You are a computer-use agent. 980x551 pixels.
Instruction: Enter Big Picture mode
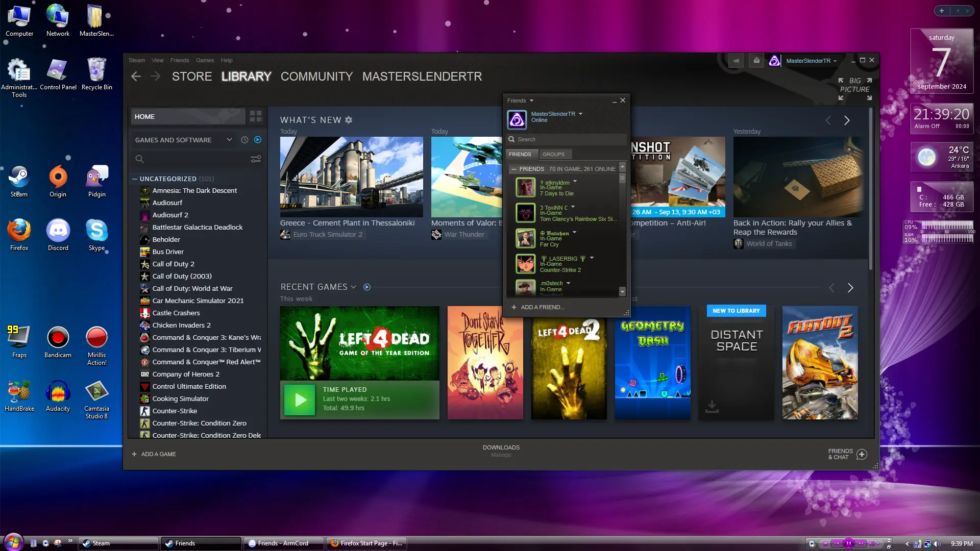tap(855, 89)
